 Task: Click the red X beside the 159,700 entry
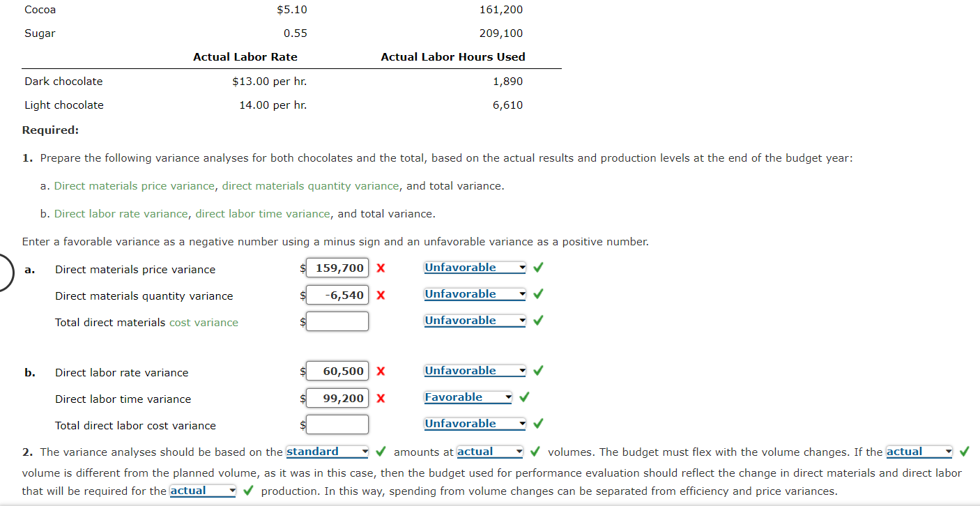coord(381,268)
